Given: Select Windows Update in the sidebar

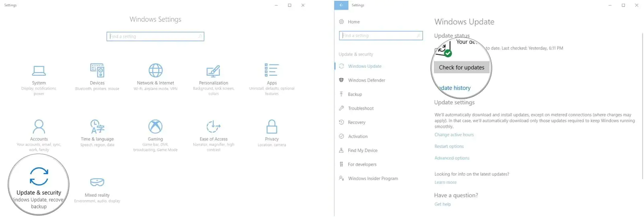Looking at the screenshot, I should point(365,66).
